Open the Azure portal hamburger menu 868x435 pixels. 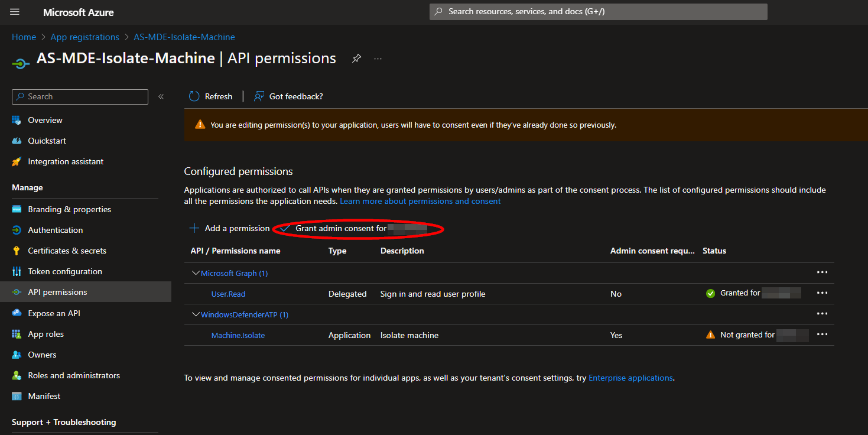15,12
